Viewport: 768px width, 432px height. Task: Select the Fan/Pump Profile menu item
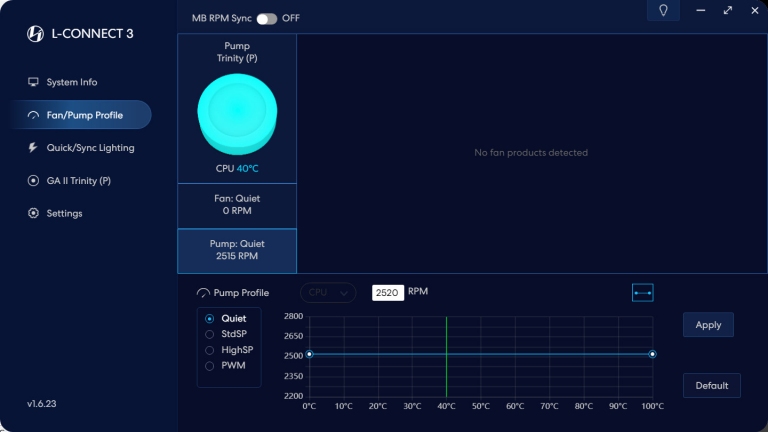81,115
